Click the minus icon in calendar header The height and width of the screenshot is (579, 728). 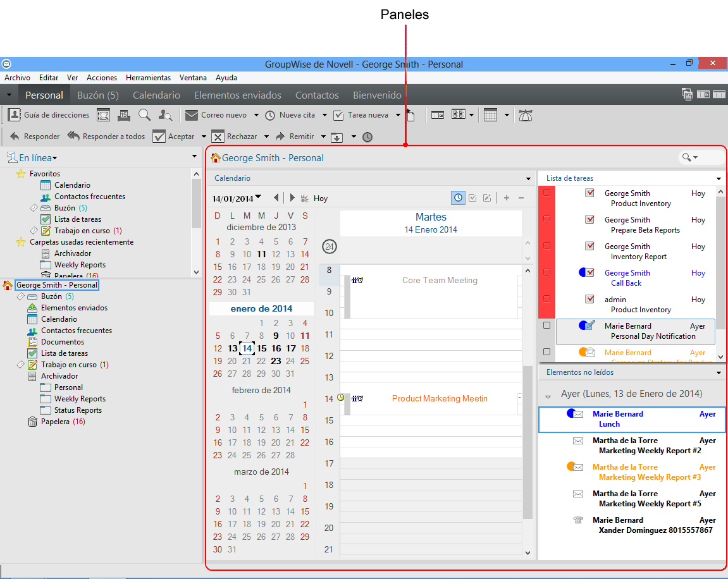point(521,198)
